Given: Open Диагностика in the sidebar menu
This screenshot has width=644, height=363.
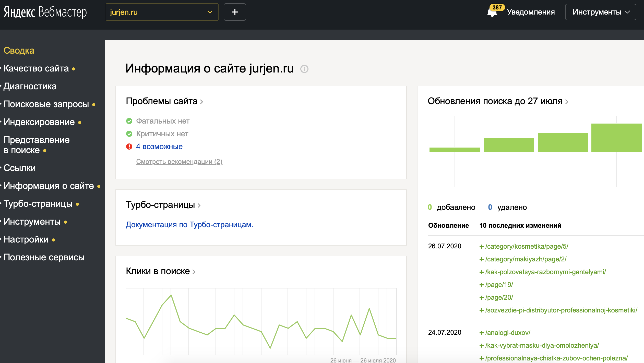Looking at the screenshot, I should point(30,86).
